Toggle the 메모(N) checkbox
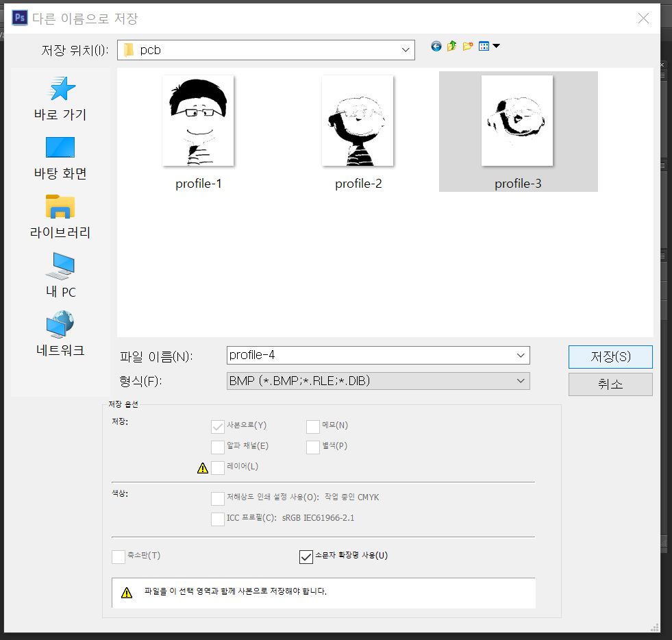 [313, 426]
